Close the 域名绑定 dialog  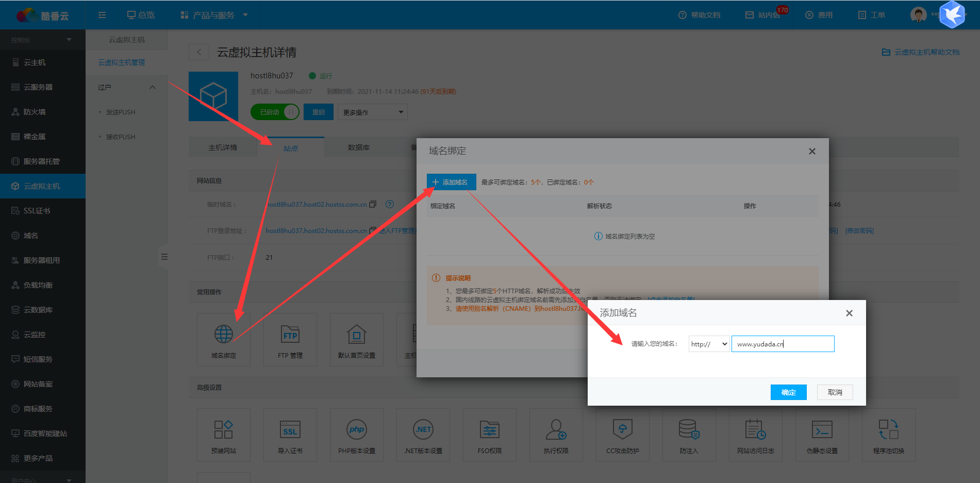[812, 151]
